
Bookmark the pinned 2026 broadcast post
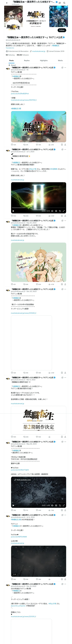pos(62,144)
